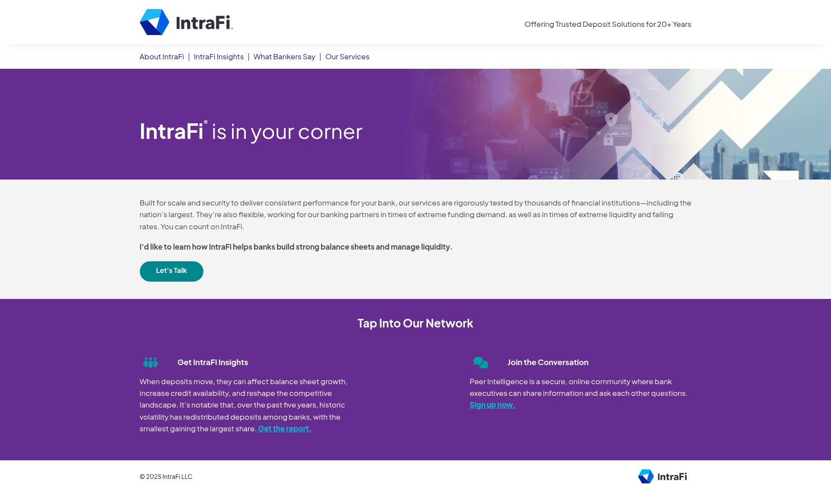Image resolution: width=831 pixels, height=504 pixels.
Task: Follow the Get the report link
Action: point(285,429)
